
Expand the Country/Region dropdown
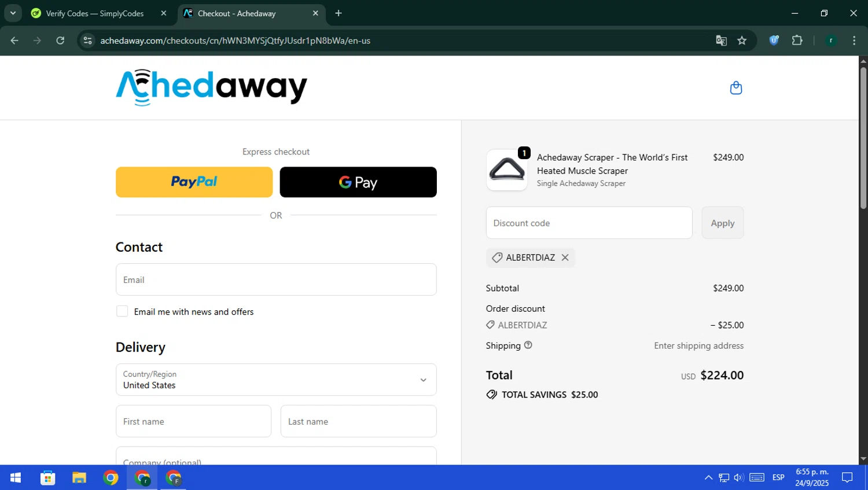coord(276,380)
